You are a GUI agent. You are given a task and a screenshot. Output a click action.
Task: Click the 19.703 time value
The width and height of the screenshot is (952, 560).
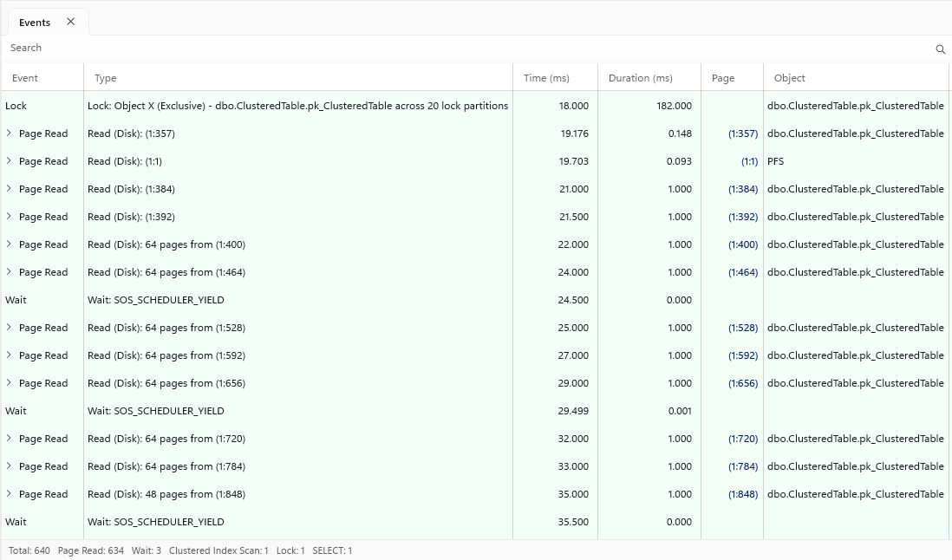[x=574, y=161]
